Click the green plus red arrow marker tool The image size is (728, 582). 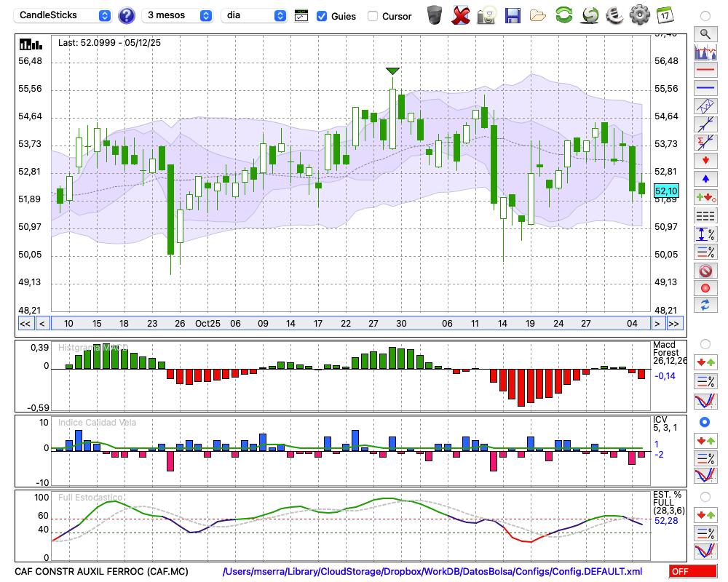tap(705, 197)
